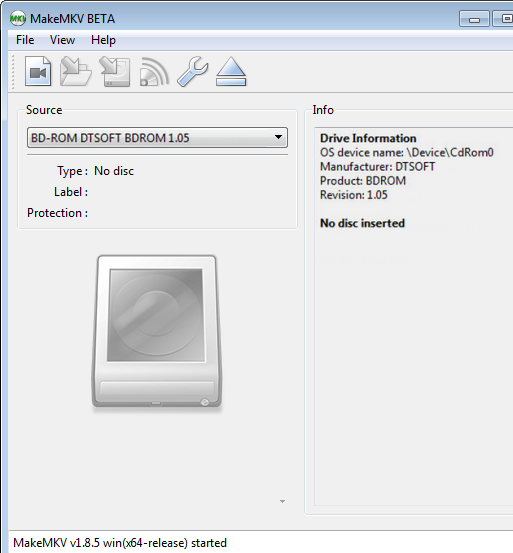The width and height of the screenshot is (513, 553).
Task: Click the 'Label :' field label
Action: click(71, 192)
